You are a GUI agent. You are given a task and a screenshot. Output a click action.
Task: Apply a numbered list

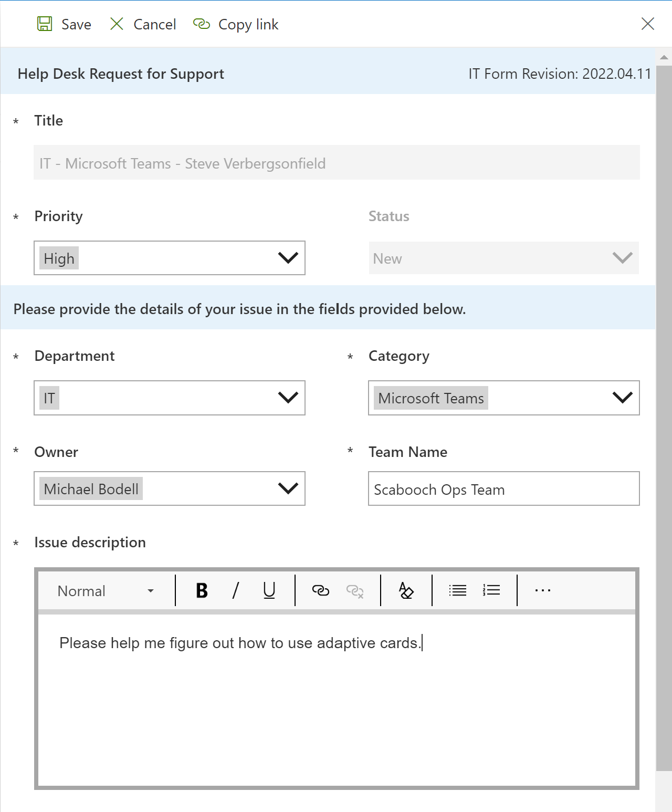coord(491,590)
